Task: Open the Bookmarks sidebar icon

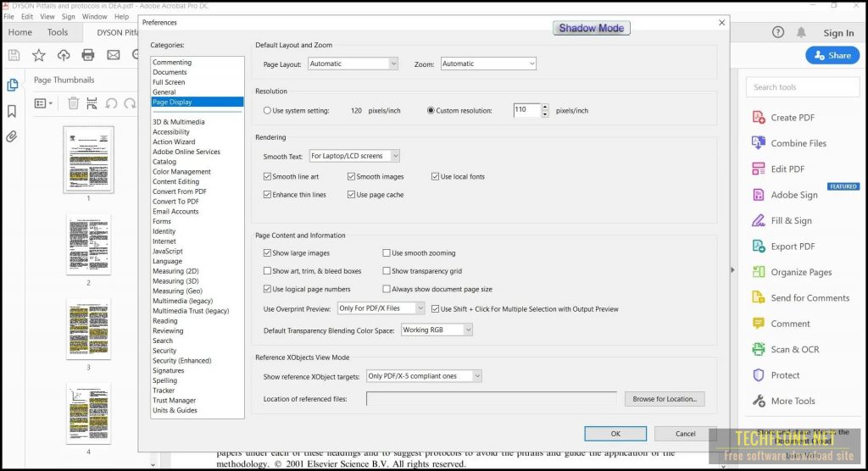Action: [x=12, y=111]
